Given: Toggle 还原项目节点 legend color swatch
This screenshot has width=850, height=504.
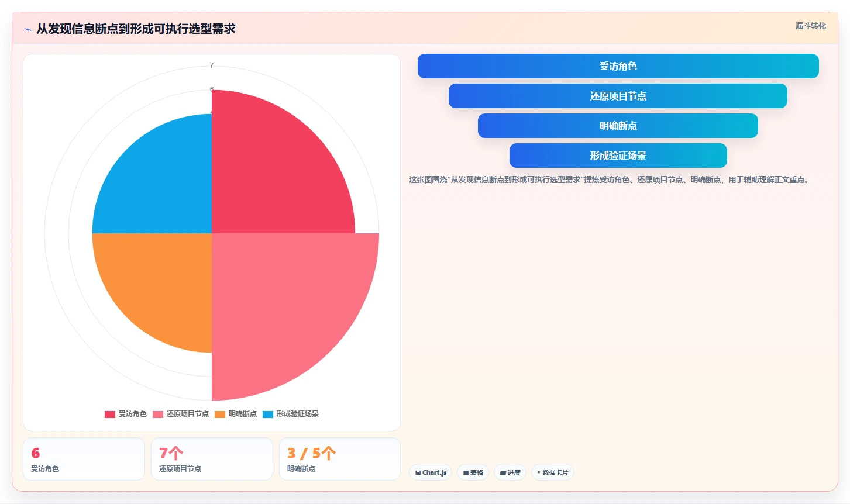Looking at the screenshot, I should (158, 414).
